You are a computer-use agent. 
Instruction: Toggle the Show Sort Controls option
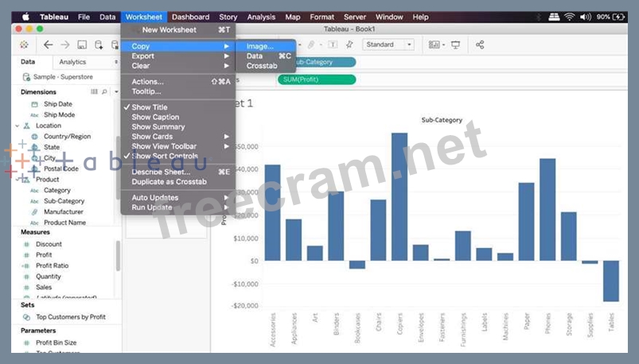[164, 157]
